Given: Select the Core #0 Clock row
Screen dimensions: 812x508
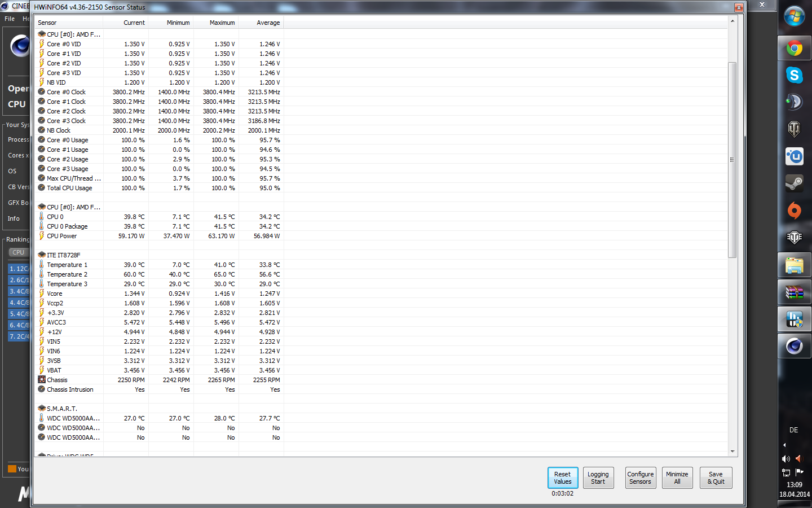Looking at the screenshot, I should click(159, 92).
